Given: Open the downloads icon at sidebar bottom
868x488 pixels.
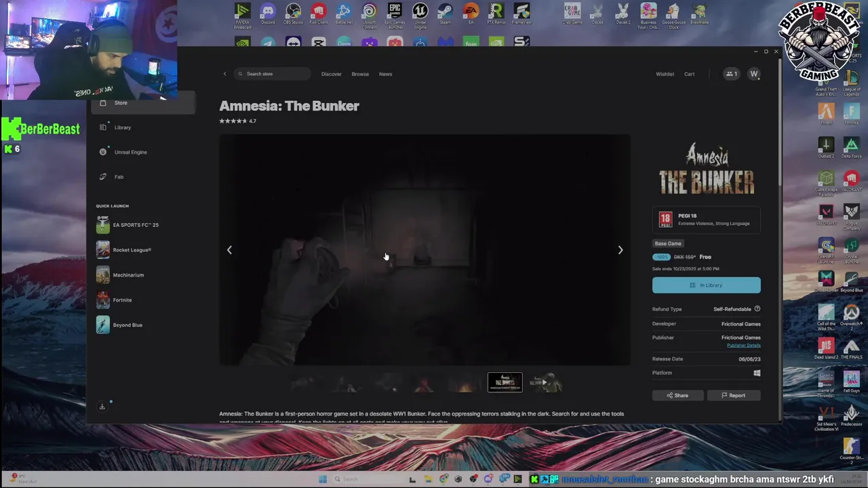Looking at the screenshot, I should [x=102, y=406].
